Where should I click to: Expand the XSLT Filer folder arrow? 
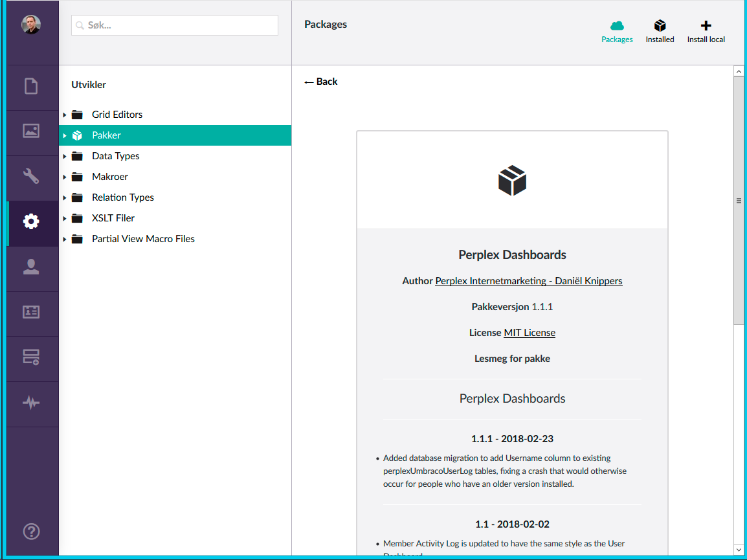click(65, 218)
